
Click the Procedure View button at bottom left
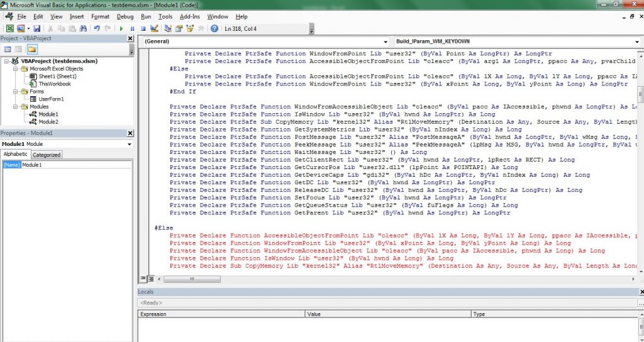point(143,279)
